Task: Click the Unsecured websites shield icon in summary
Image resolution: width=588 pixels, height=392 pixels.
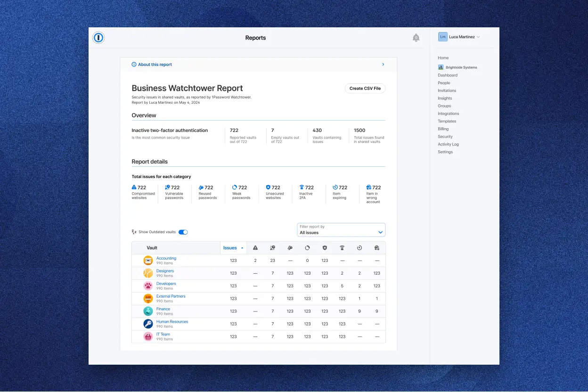Action: pos(268,187)
